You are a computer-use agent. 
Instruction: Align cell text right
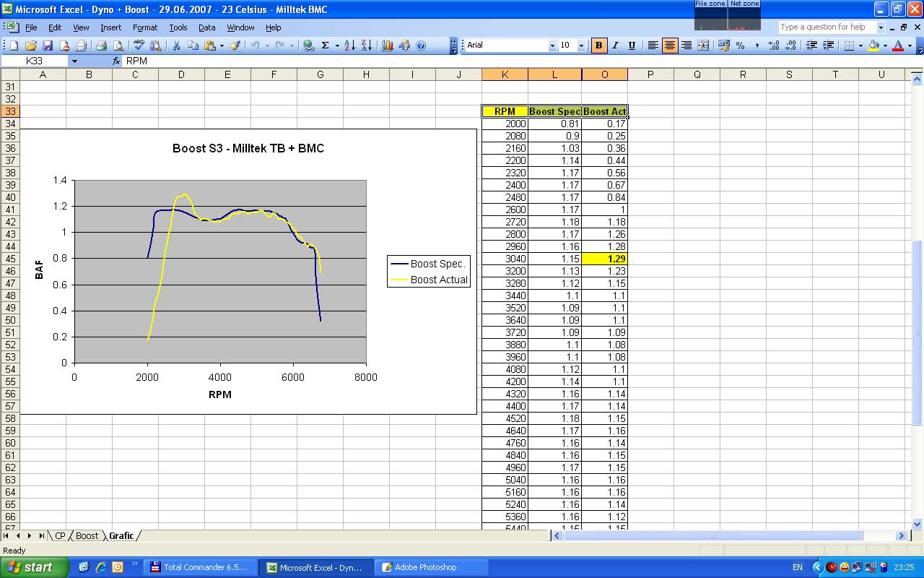click(x=687, y=46)
